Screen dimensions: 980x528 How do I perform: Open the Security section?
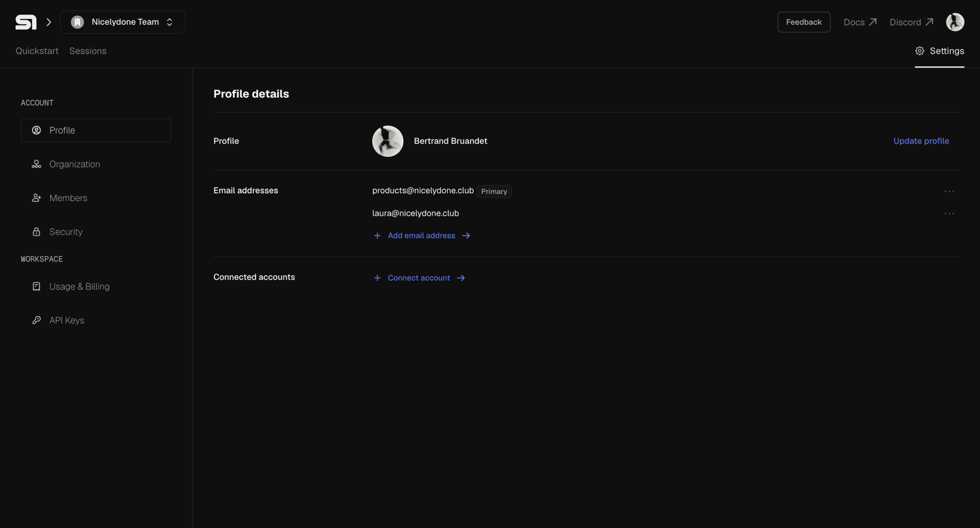[96, 232]
